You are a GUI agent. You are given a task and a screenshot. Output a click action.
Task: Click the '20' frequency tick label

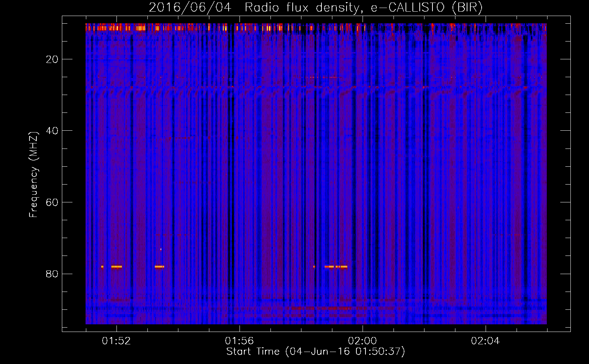[52, 59]
